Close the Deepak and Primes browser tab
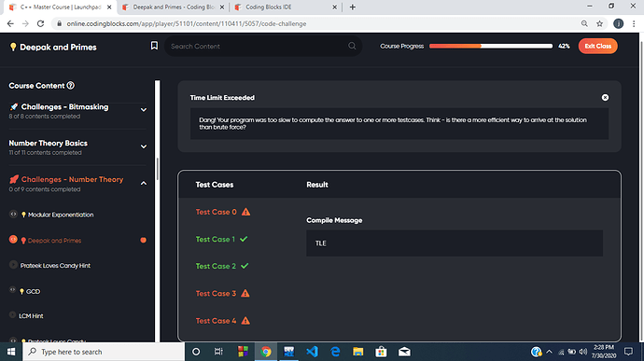The width and height of the screenshot is (644, 361). [x=222, y=7]
